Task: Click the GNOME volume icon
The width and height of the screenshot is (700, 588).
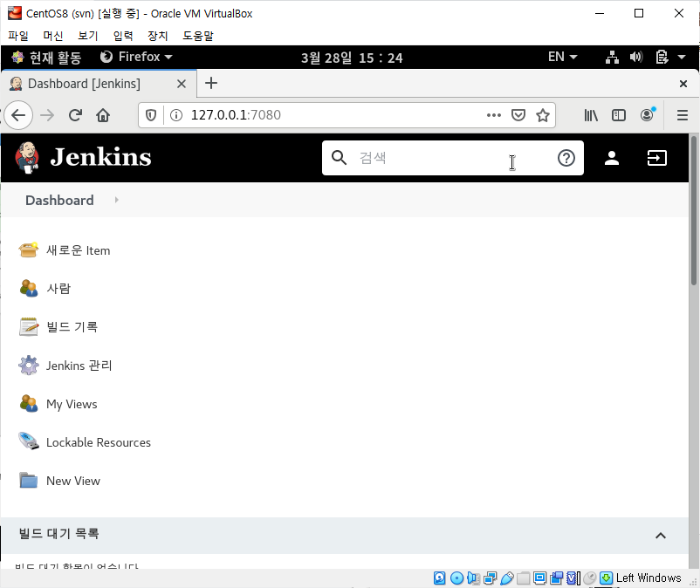Action: (636, 57)
